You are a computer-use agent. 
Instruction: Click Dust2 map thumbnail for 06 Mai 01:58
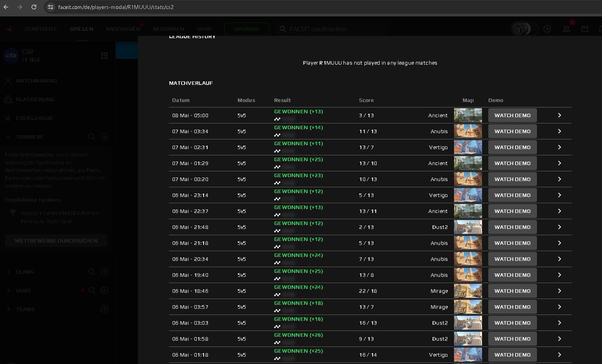tap(468, 339)
